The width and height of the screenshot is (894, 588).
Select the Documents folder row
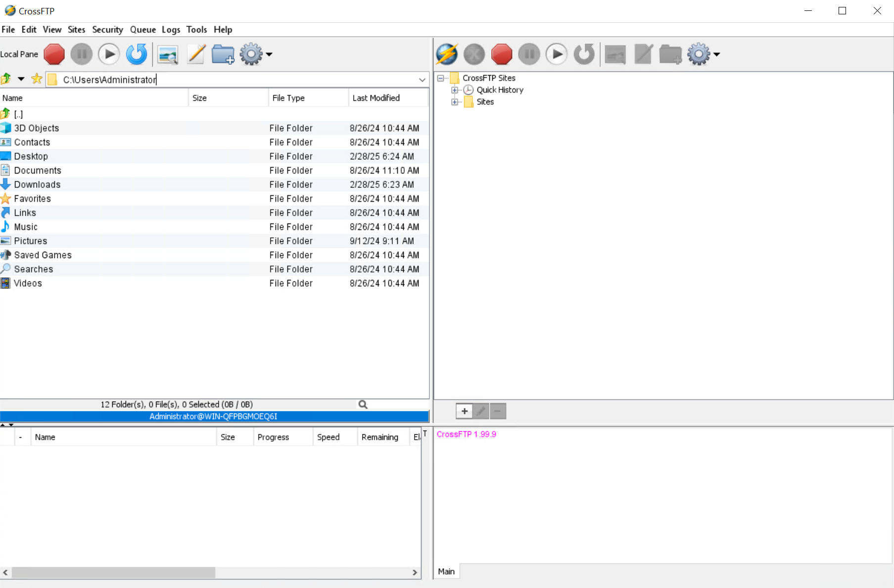[214, 171]
